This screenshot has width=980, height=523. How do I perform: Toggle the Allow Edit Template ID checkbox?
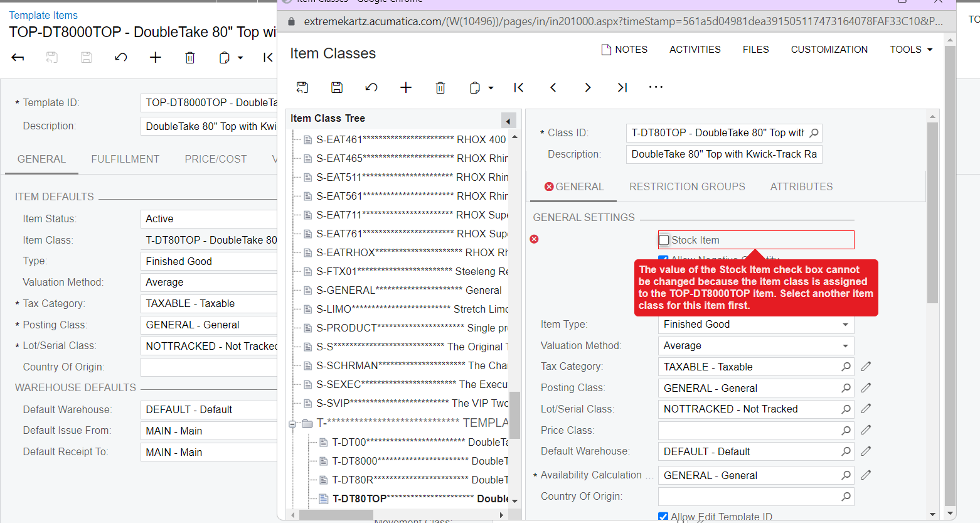point(663,517)
